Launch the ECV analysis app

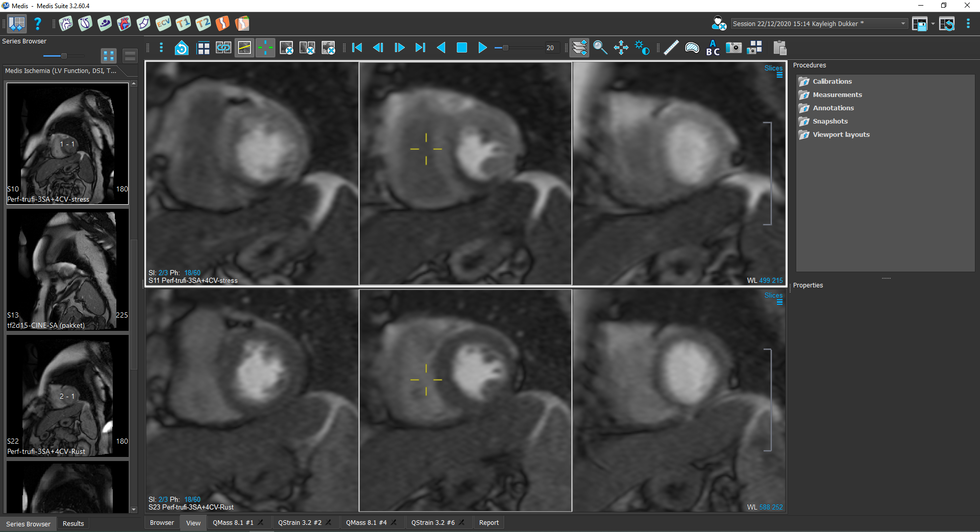(x=163, y=23)
